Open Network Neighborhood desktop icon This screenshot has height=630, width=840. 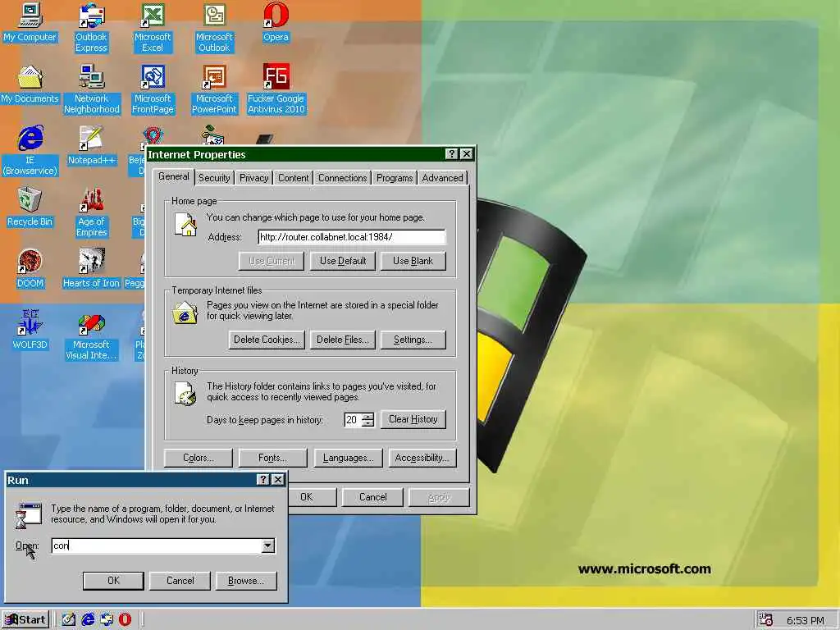click(92, 89)
